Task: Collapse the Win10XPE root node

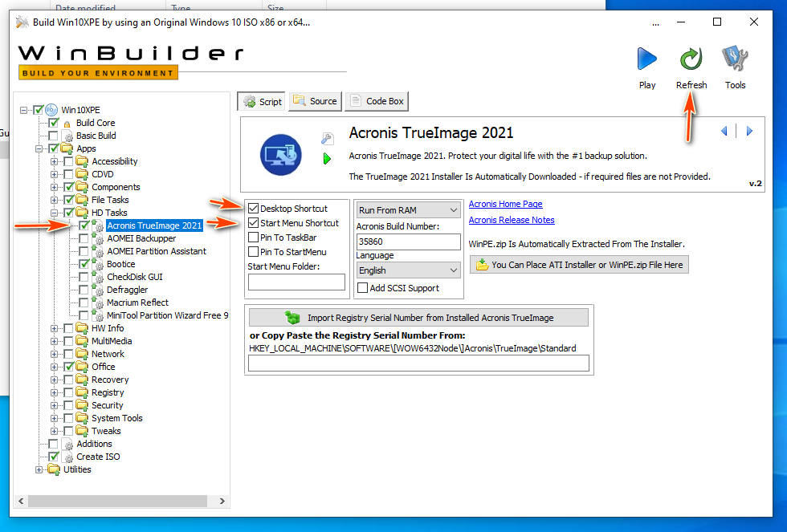Action: point(23,110)
